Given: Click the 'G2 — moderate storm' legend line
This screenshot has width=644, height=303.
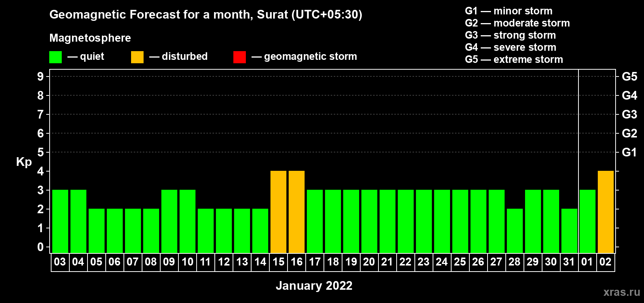Looking at the screenshot, I should [x=517, y=23].
